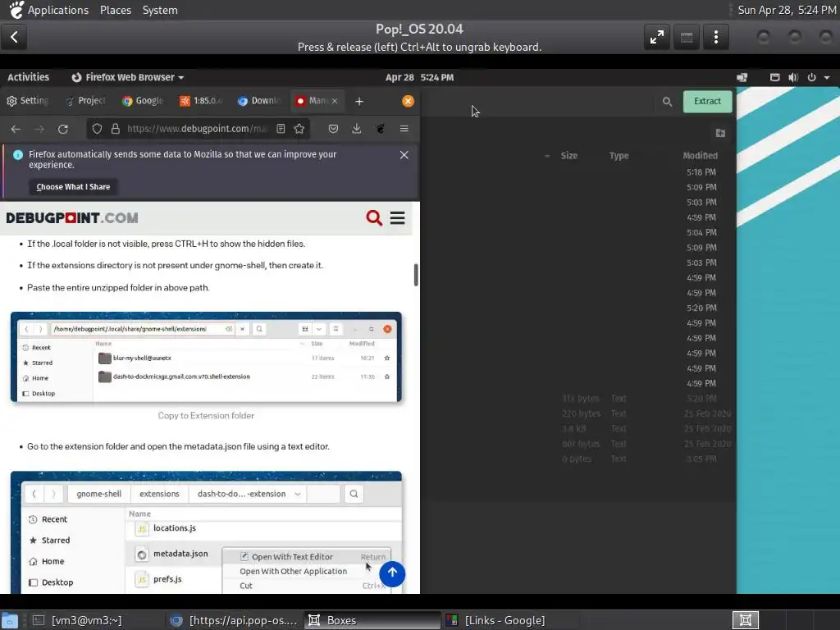Click the metadata.json context menu screenshot
Viewport: 840px width, 630px height.
(206, 532)
